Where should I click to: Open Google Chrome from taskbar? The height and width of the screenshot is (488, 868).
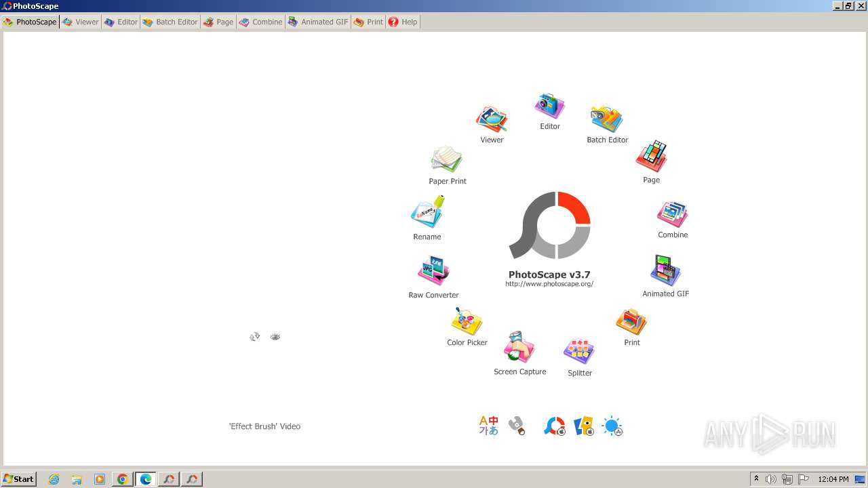(x=123, y=479)
